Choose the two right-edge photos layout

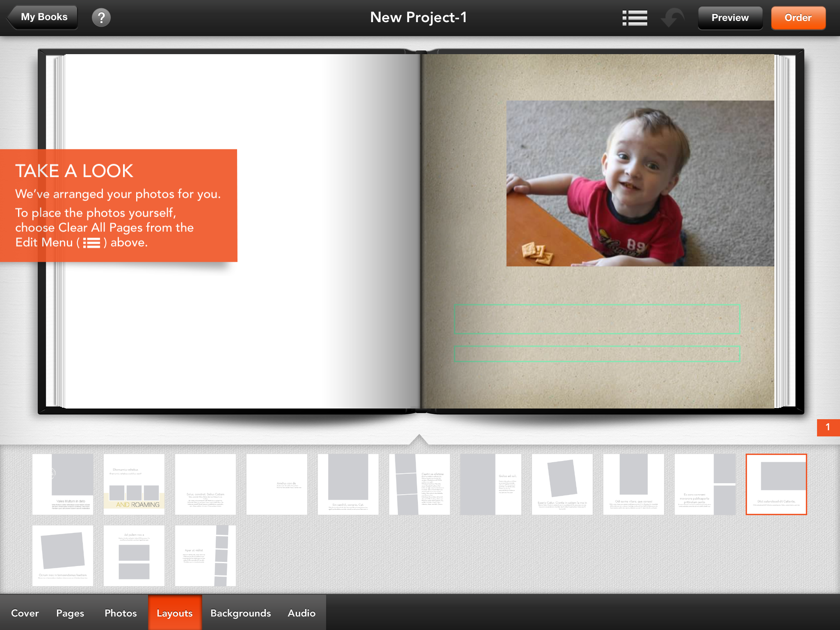pos(705,484)
